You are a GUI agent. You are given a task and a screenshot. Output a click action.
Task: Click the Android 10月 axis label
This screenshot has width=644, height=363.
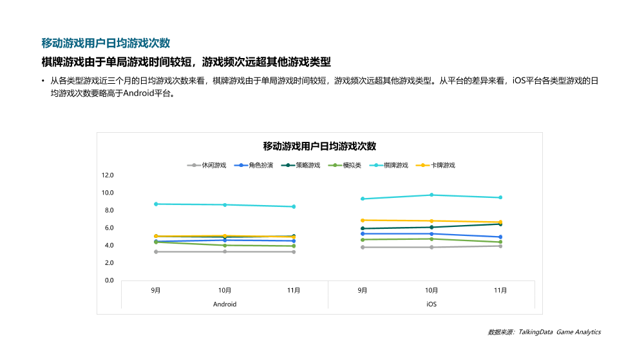tap(225, 290)
